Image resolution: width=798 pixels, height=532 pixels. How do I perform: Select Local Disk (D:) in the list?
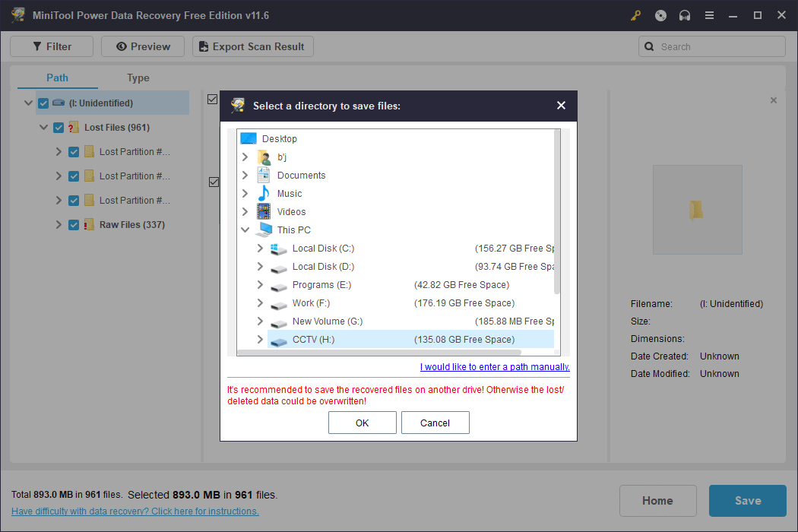tap(323, 266)
